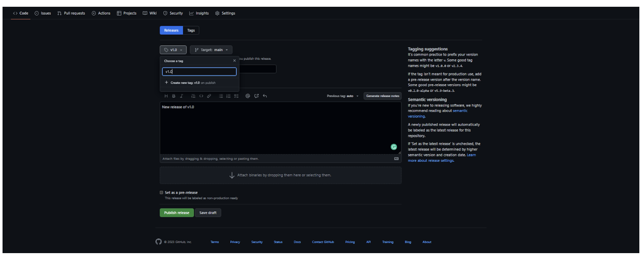The height and width of the screenshot is (262, 644).
Task: Italicize text using the Italic icon
Action: 182,96
